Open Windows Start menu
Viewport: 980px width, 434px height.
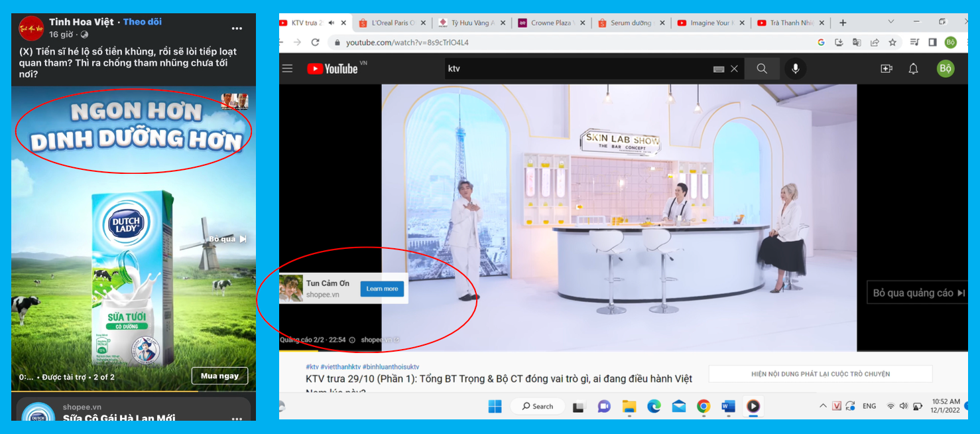tap(495, 406)
